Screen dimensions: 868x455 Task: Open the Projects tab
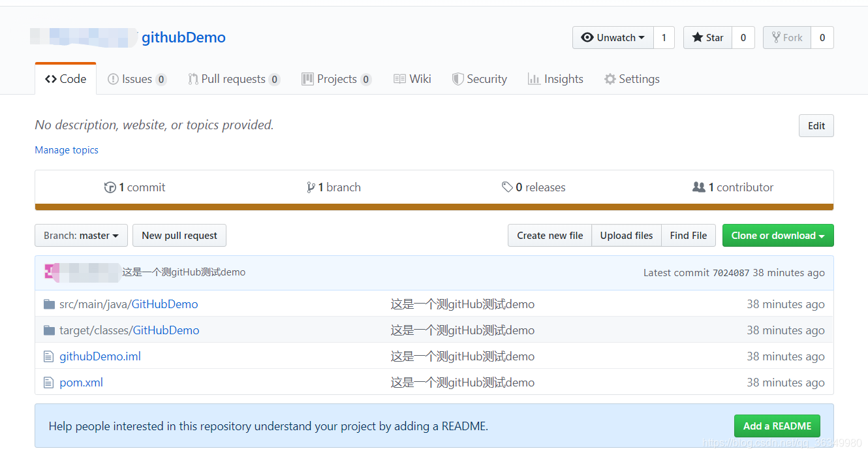click(x=337, y=79)
